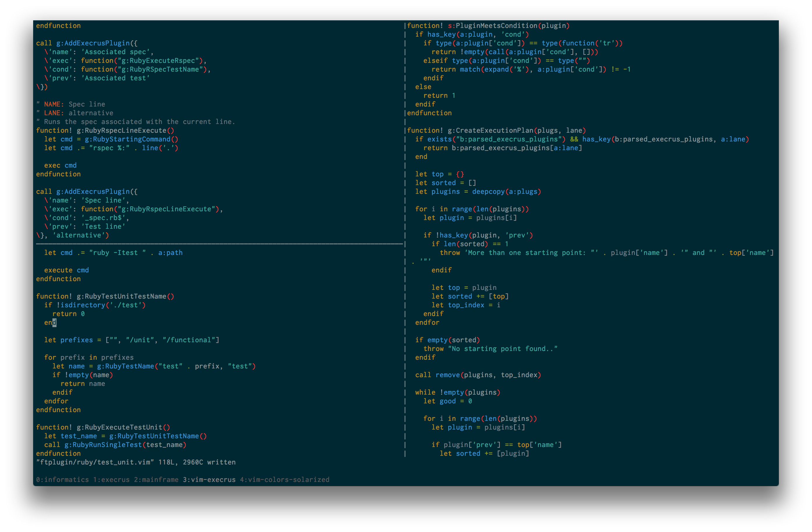
Task: Place cursor on 'function! g:RubyRspecLineExecute()' line
Action: click(x=105, y=131)
